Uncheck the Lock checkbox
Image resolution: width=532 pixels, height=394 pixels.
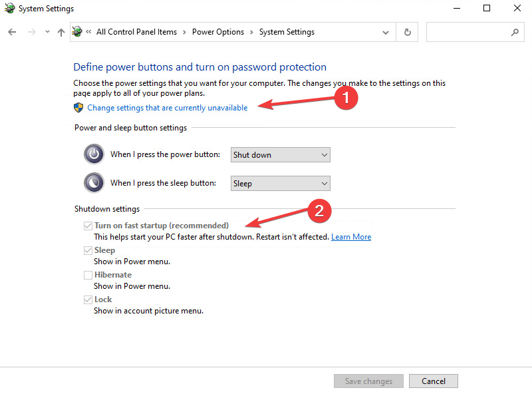(x=88, y=299)
